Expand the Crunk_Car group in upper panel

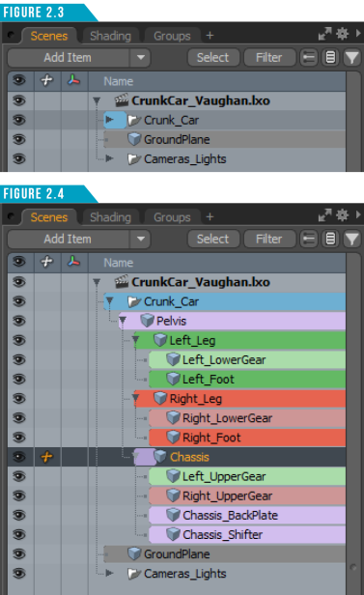click(109, 120)
